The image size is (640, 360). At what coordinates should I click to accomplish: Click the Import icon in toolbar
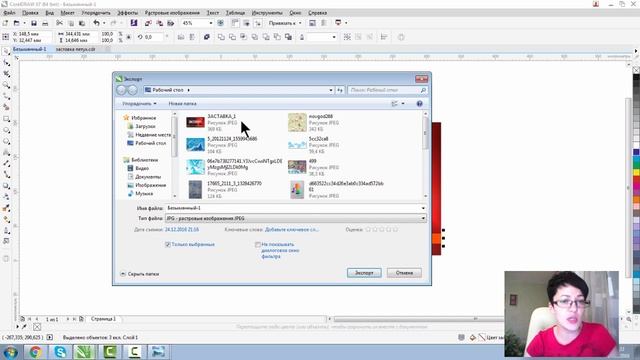tap(148, 23)
